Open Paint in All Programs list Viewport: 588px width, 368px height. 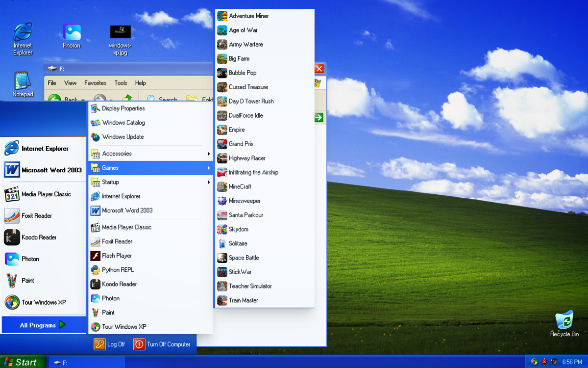point(150,313)
